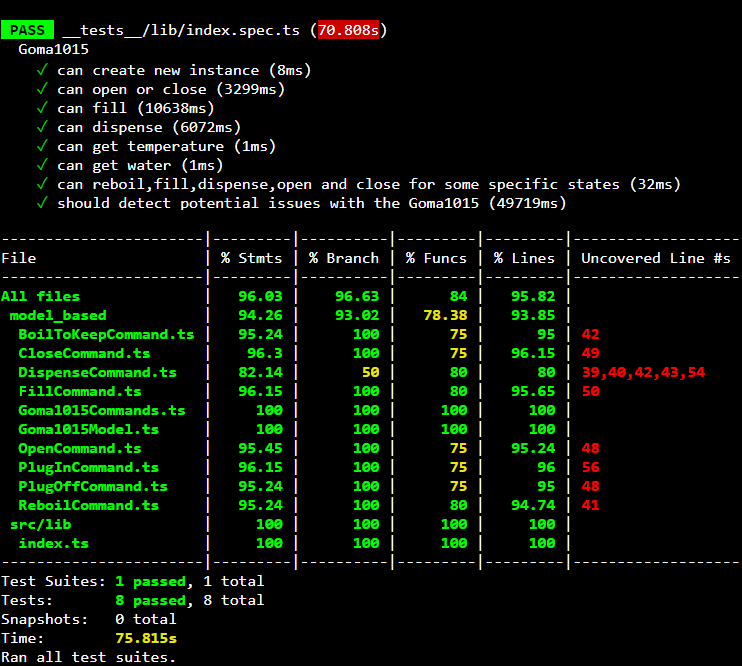Click model_based branch value 93.02

(x=357, y=315)
